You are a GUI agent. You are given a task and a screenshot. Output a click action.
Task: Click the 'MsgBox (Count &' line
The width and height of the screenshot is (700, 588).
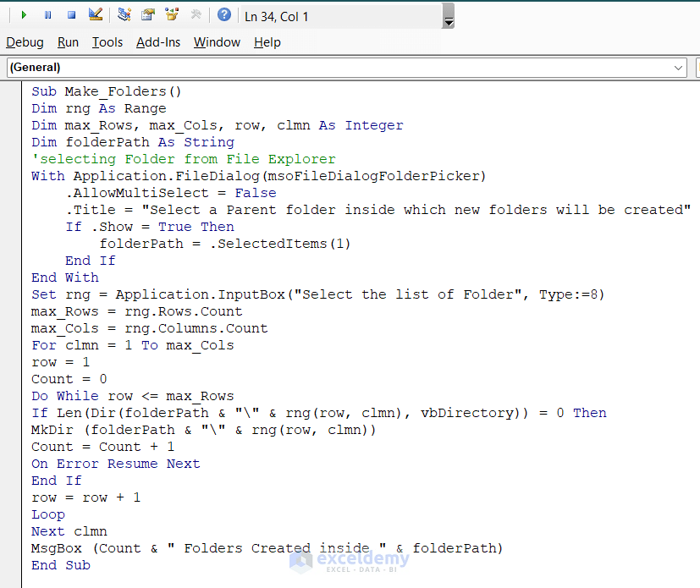pos(267,549)
